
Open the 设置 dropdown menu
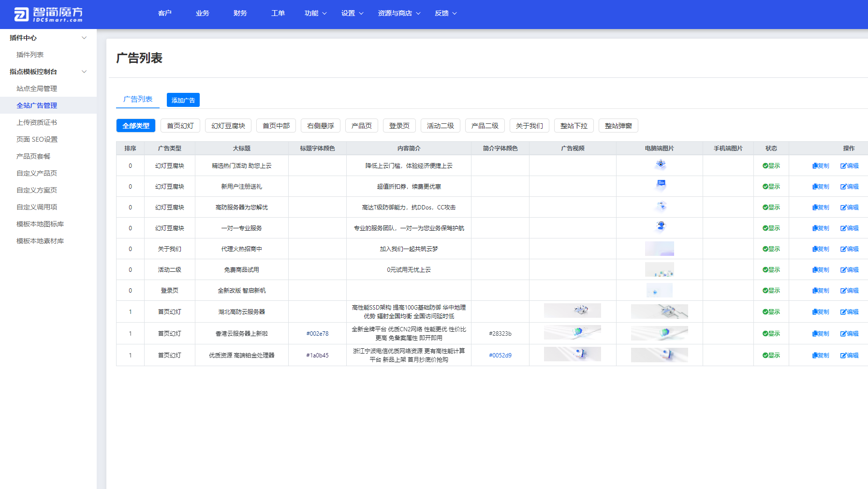click(x=353, y=14)
